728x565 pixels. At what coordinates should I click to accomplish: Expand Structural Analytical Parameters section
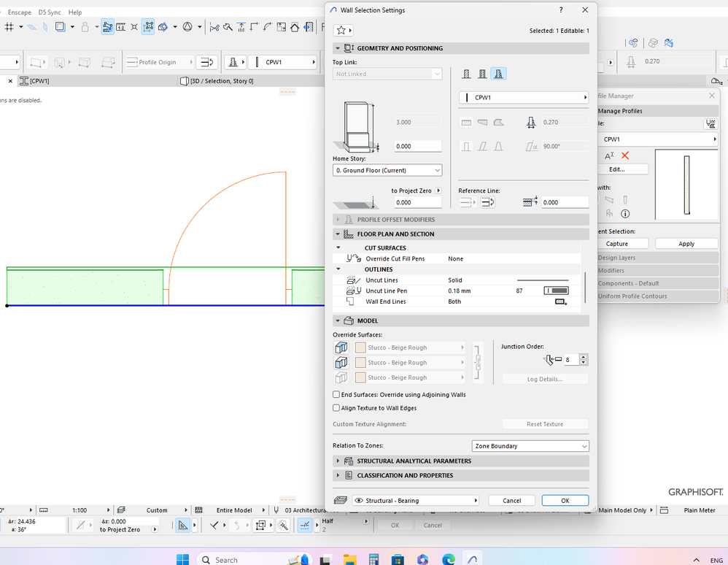(x=338, y=461)
